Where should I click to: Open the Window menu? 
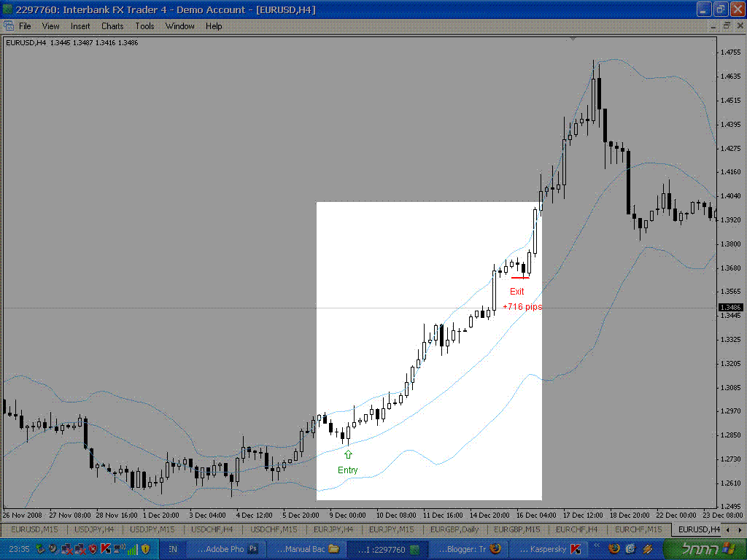click(179, 26)
